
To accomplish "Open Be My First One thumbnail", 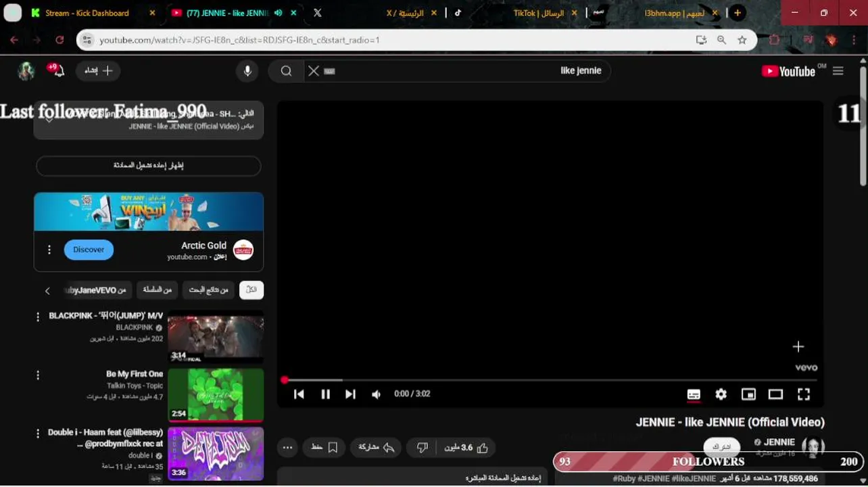I will 216,395.
